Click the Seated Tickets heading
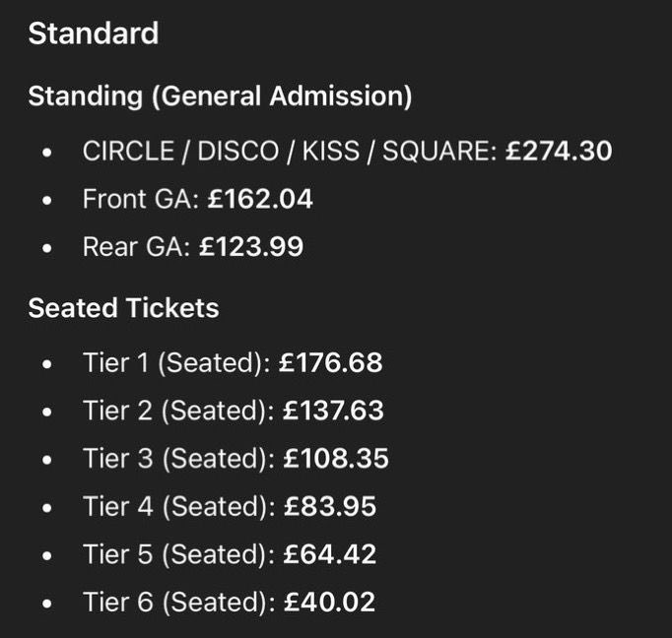The width and height of the screenshot is (672, 638). 123,308
